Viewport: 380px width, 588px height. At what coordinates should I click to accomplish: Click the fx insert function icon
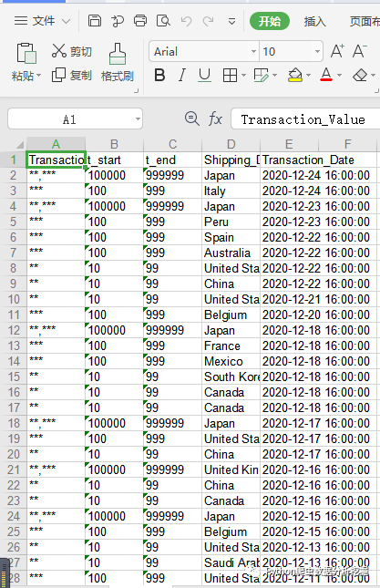click(x=215, y=119)
